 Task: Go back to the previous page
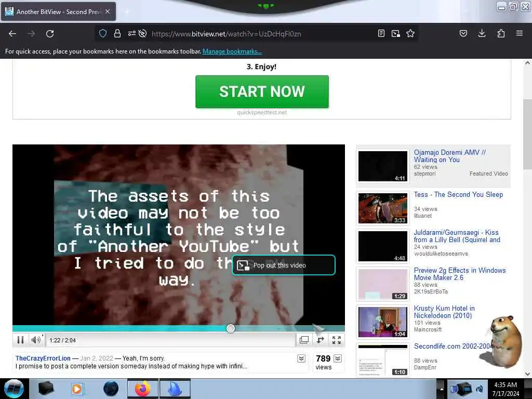(12, 34)
